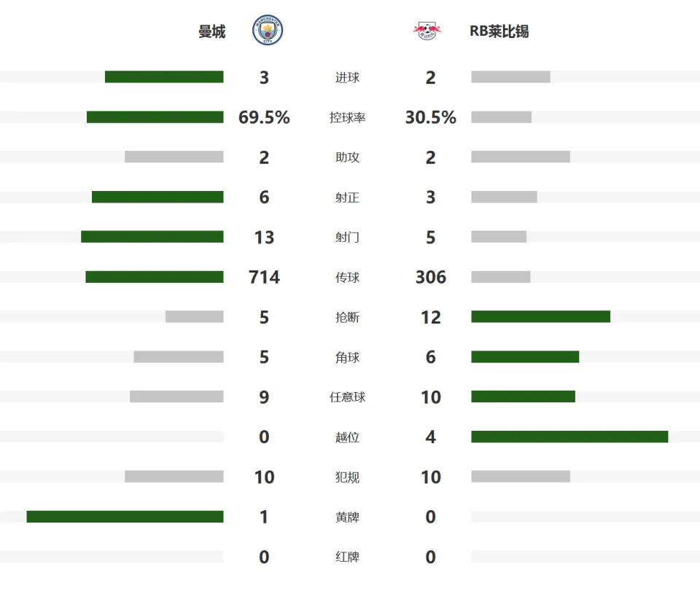Click the RB Leipzig club logo
Image resolution: width=700 pixels, height=594 pixels.
(427, 31)
